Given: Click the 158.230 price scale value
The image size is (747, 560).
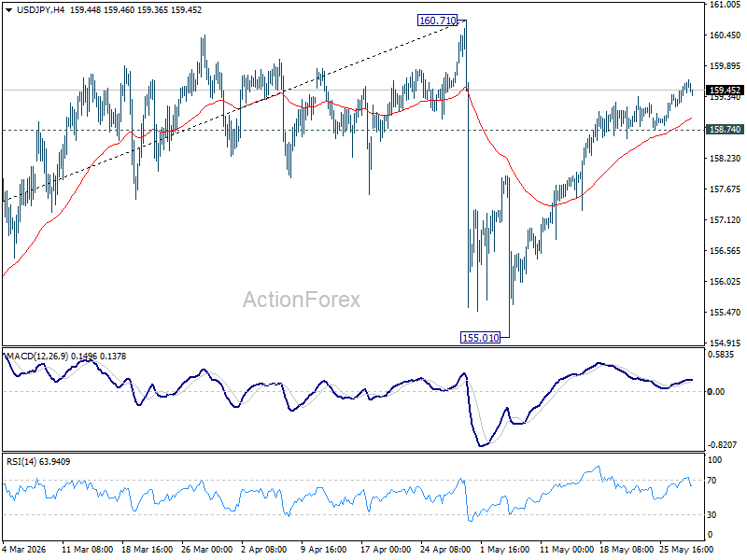Looking at the screenshot, I should click(x=726, y=159).
